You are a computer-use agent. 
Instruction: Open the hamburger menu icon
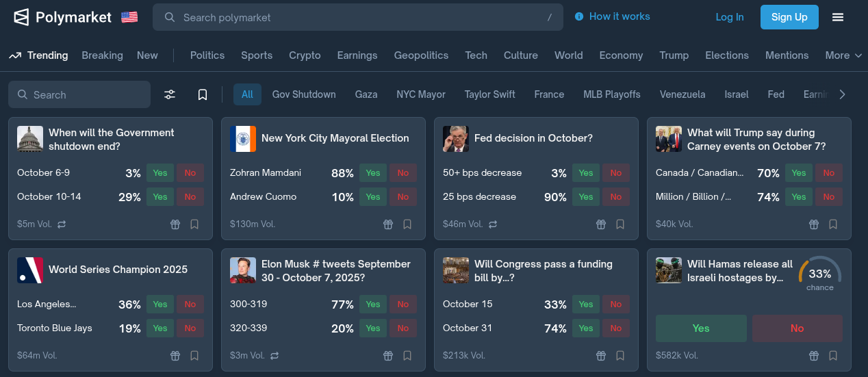[838, 17]
